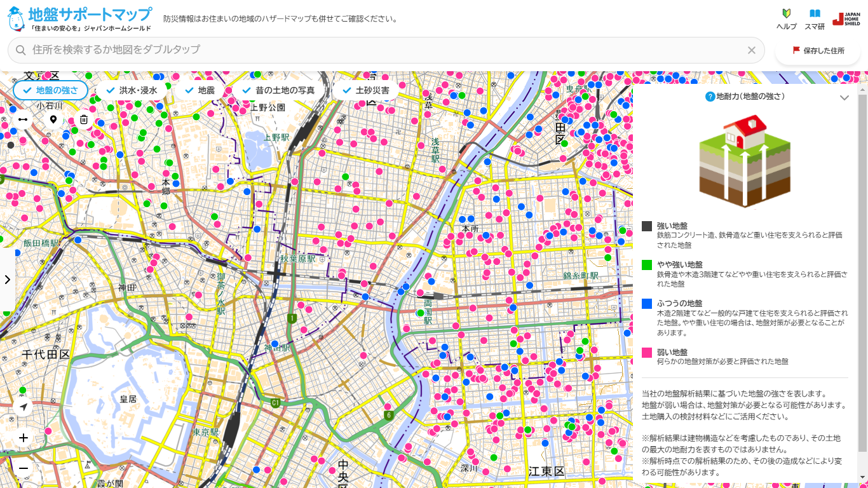Expand the left side panel arrow
868x488 pixels.
8,280
